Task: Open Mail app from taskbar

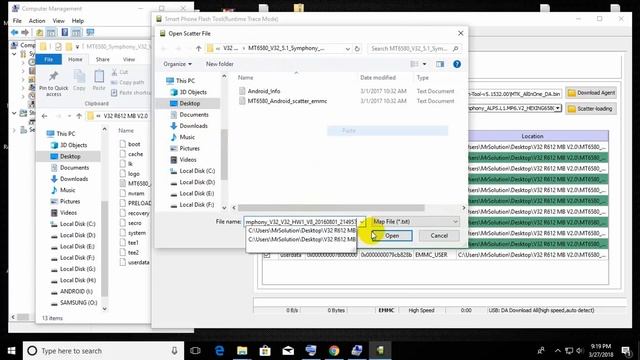Action: pyautogui.click(x=288, y=351)
